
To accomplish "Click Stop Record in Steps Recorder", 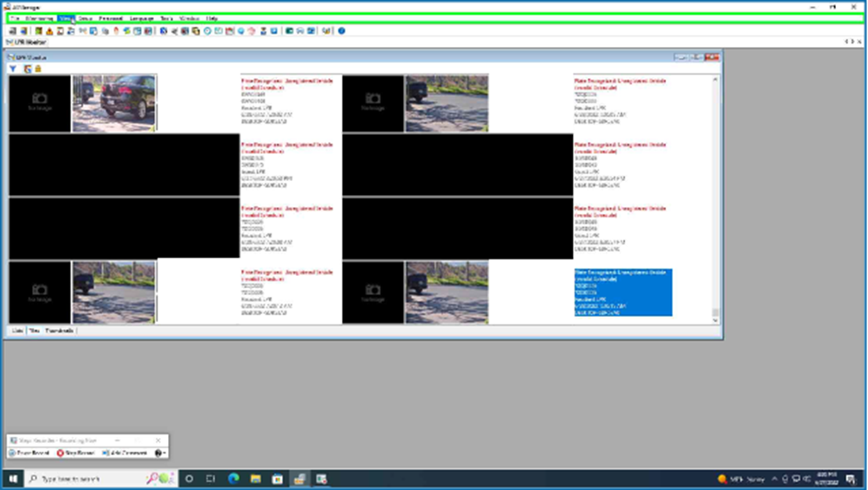I will (x=76, y=453).
